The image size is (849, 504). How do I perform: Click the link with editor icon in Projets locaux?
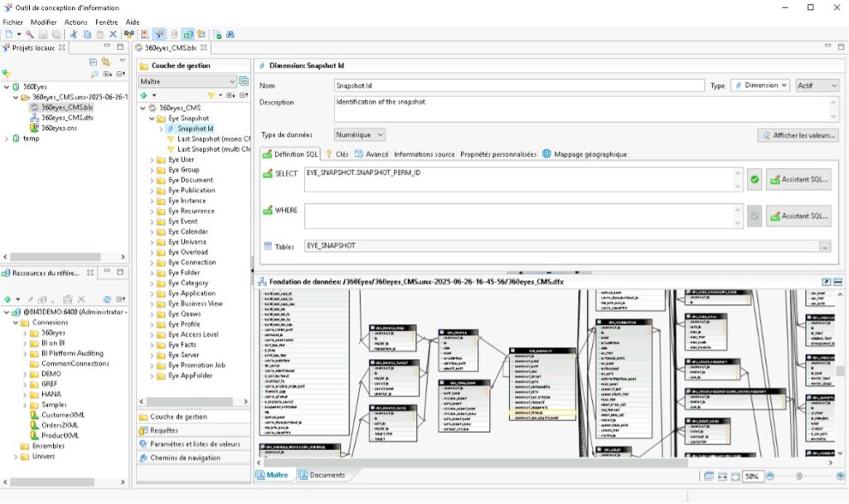click(106, 61)
